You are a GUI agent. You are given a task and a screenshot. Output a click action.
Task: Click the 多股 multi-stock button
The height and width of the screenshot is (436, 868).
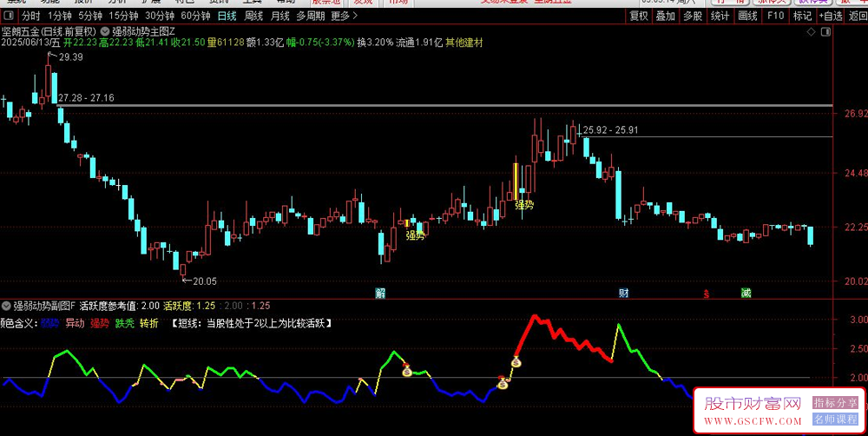(x=693, y=16)
